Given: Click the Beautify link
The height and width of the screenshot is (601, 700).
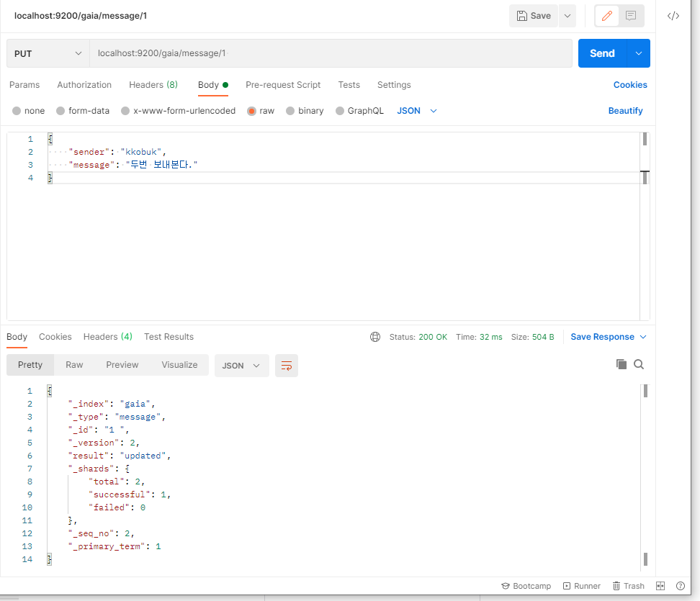Looking at the screenshot, I should click(x=625, y=111).
